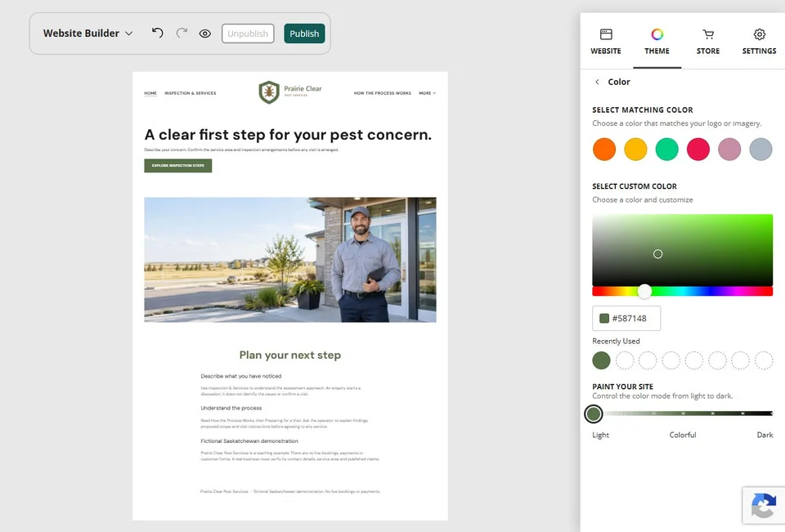Screen dimensions: 785x532
Task: Select the red-pink matching color
Action: click(698, 150)
